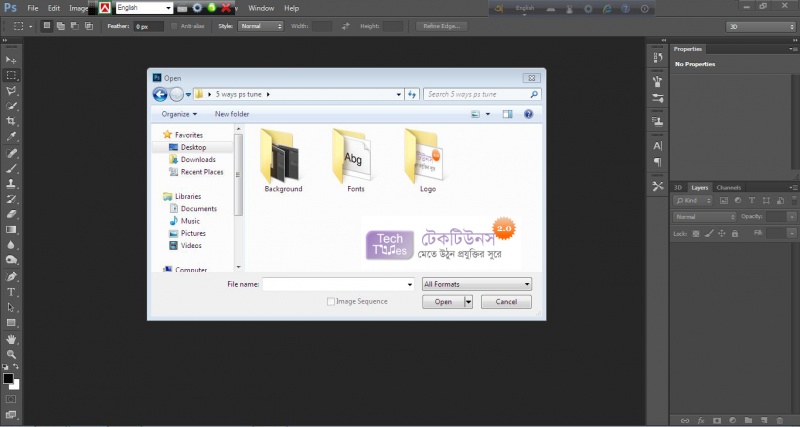Image resolution: width=800 pixels, height=427 pixels.
Task: Open the layer blend mode Normal dropdown
Action: coord(705,217)
